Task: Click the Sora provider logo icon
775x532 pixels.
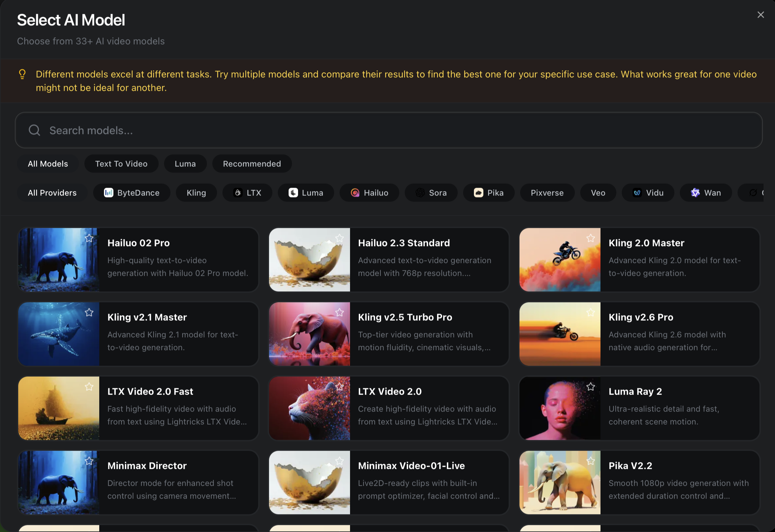Action: pos(420,193)
